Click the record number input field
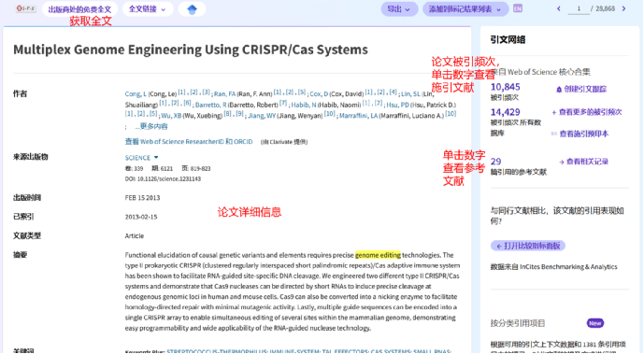644x354 pixels. 579,9
